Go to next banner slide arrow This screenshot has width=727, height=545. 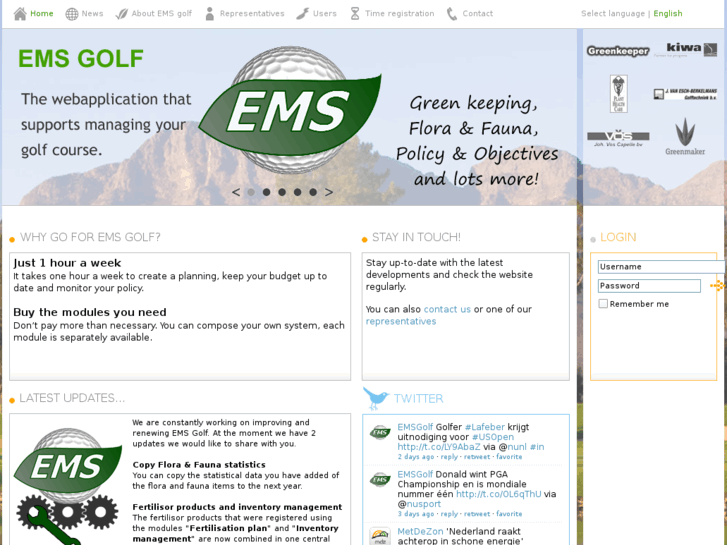(x=329, y=192)
